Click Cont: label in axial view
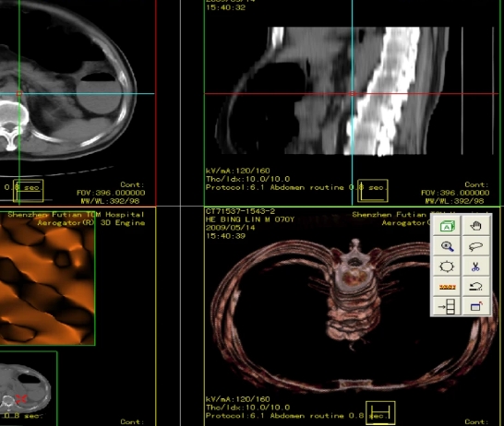Screen dimensions: 504x426 [x=132, y=184]
